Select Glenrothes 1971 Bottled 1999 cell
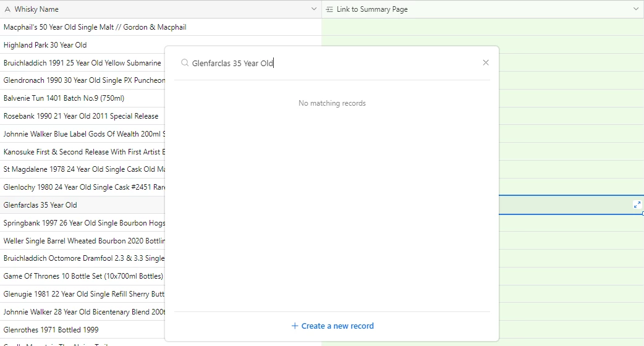The height and width of the screenshot is (346, 644). pos(82,329)
